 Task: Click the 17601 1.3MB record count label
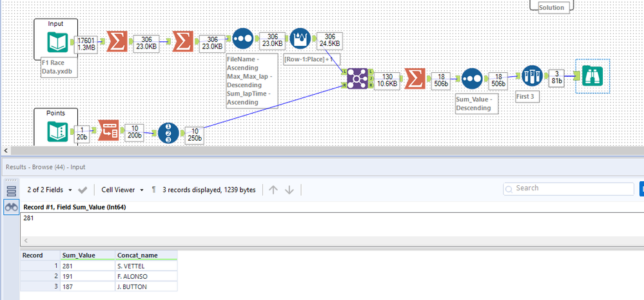coord(86,44)
